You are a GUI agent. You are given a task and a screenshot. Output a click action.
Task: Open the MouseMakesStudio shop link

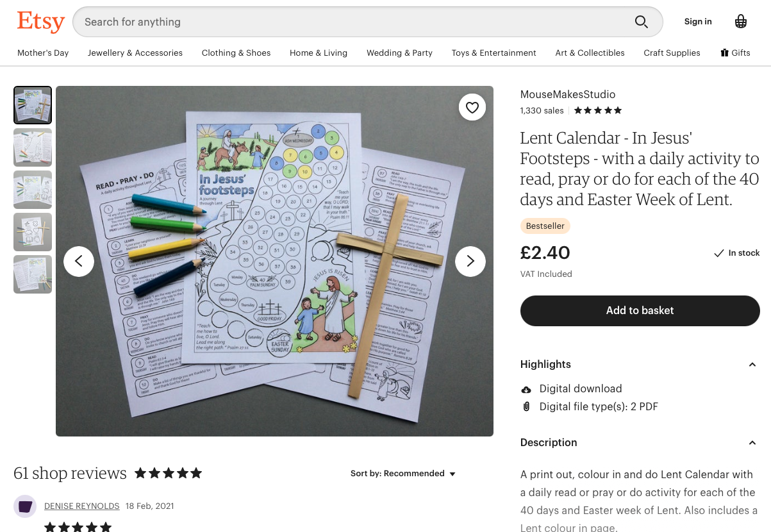pos(568,94)
